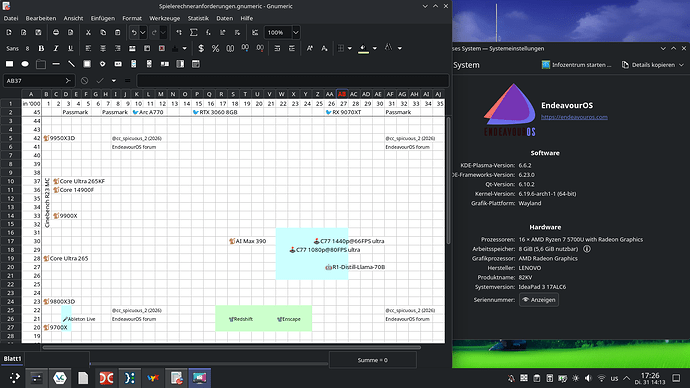
Task: Accept cell edit with the checkmark icon
Action: coord(100,81)
